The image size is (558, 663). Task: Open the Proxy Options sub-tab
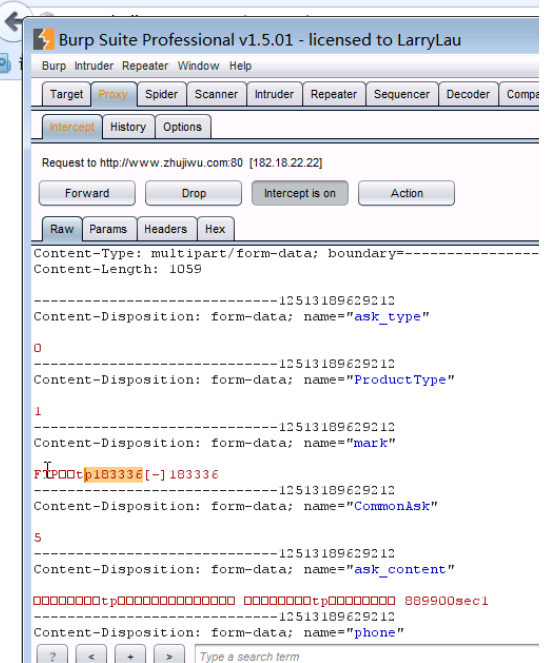click(x=182, y=127)
